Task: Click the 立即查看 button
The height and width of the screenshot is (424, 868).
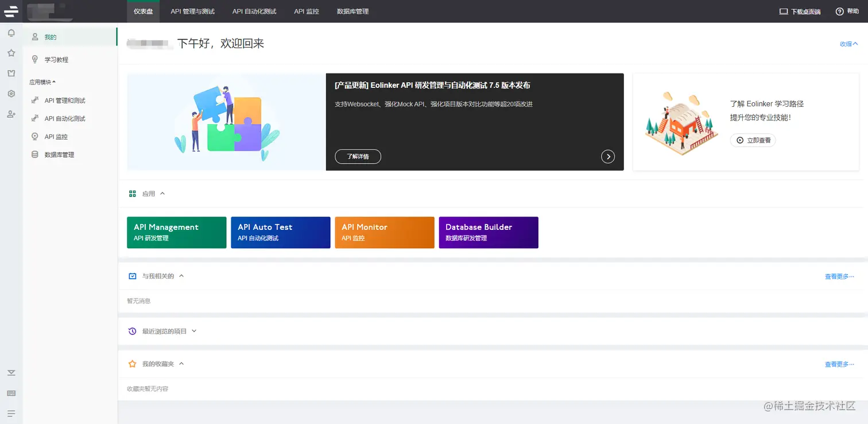Action: 753,140
